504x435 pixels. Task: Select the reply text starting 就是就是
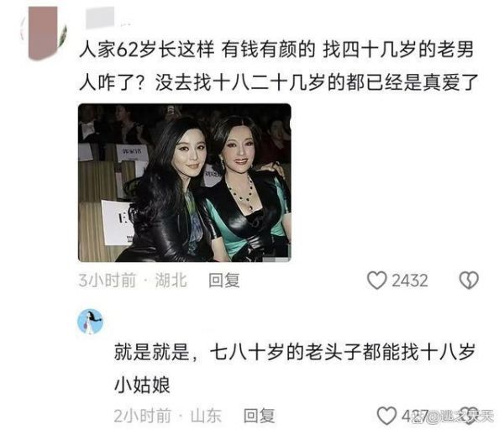click(295, 368)
